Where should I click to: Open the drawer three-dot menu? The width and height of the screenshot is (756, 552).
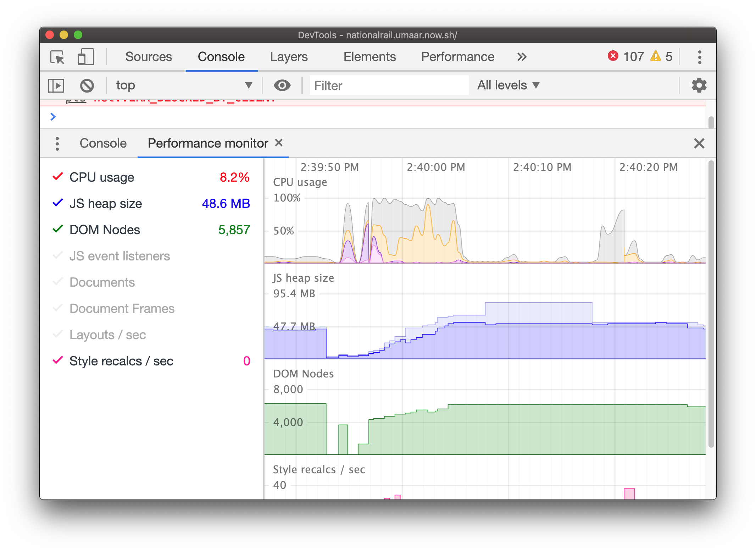coord(57,144)
